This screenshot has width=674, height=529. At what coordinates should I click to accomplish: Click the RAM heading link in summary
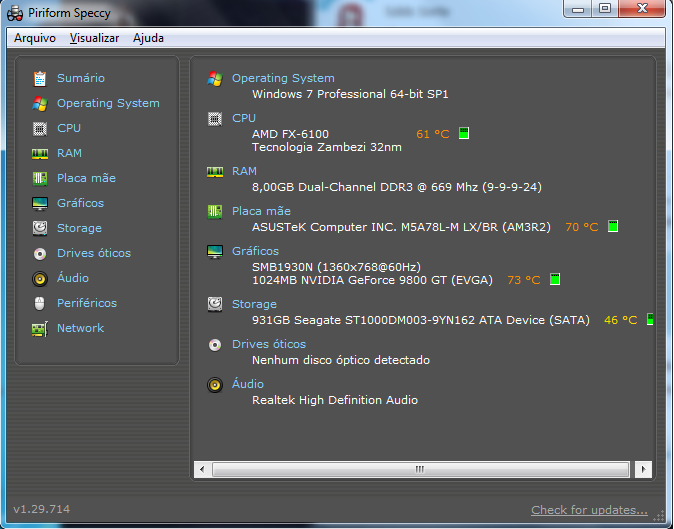(244, 171)
